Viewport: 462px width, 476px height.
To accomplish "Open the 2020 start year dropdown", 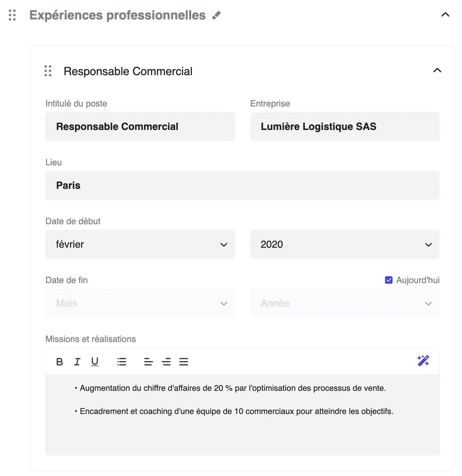I will (345, 245).
